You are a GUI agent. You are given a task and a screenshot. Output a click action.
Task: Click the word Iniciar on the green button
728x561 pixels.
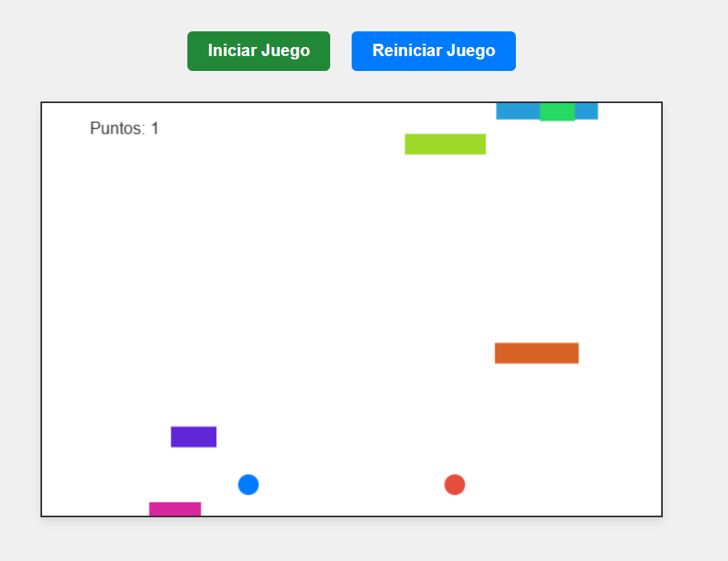click(232, 51)
